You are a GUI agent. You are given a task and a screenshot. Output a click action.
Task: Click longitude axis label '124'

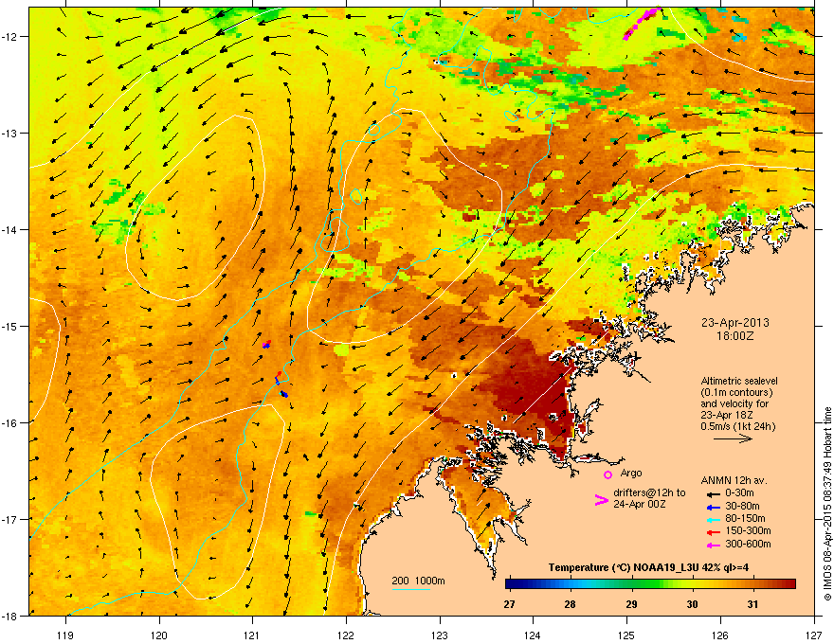click(x=533, y=635)
